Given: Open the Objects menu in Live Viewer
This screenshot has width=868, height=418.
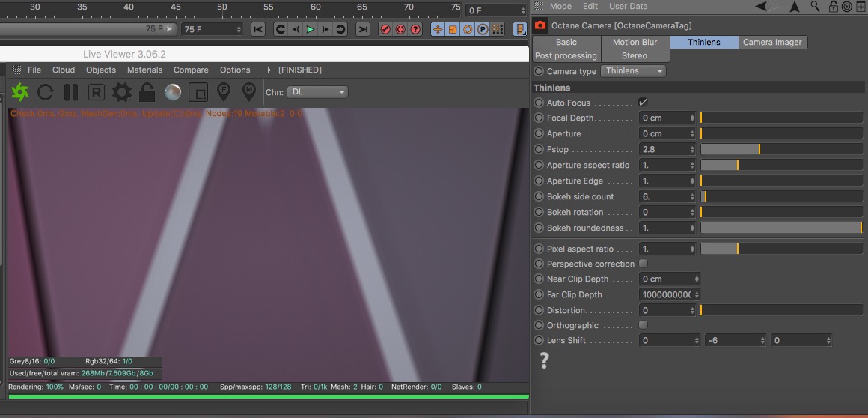Looking at the screenshot, I should click(101, 70).
